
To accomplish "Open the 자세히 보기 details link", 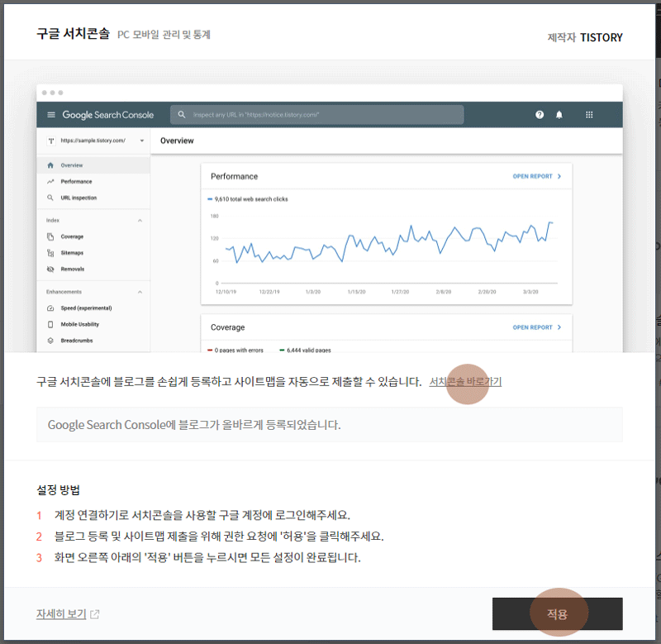I will pyautogui.click(x=61, y=614).
